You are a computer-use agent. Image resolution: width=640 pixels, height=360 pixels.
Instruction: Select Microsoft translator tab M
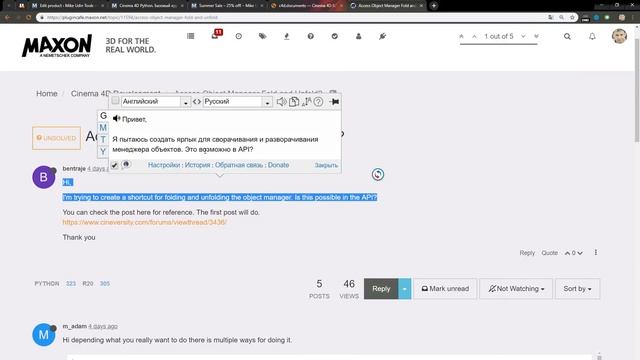(103, 128)
